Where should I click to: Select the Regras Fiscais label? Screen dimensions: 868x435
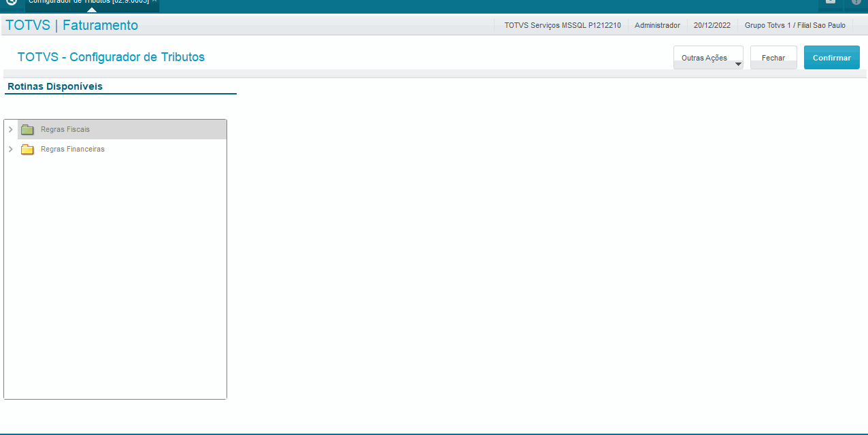(65, 129)
